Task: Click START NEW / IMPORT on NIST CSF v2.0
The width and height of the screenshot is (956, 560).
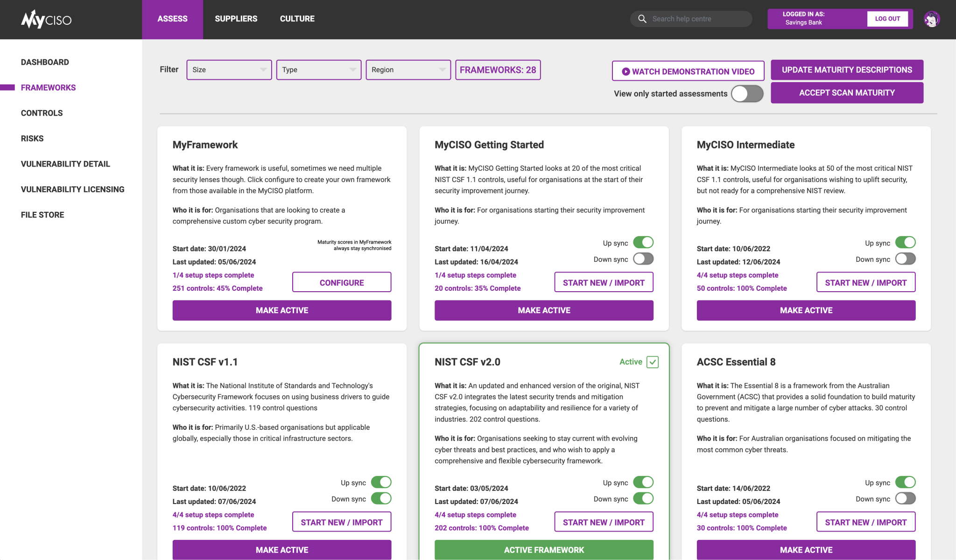Action: tap(604, 522)
